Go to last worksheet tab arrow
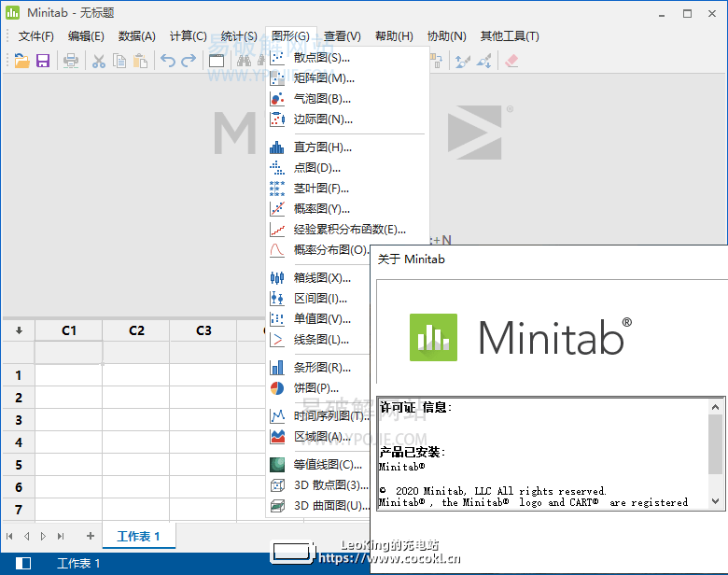The height and width of the screenshot is (575, 728). point(61,537)
